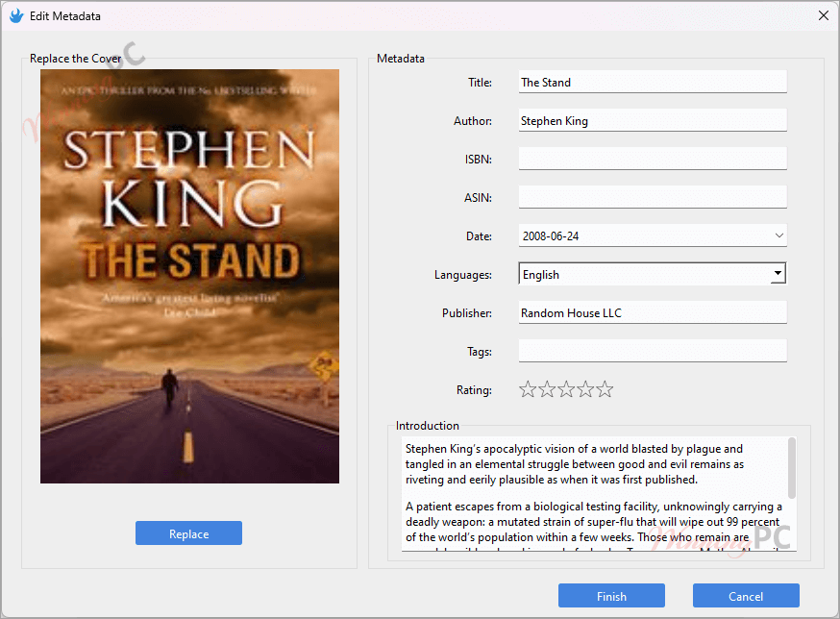Focus the empty Tags field
840x619 pixels.
point(653,351)
